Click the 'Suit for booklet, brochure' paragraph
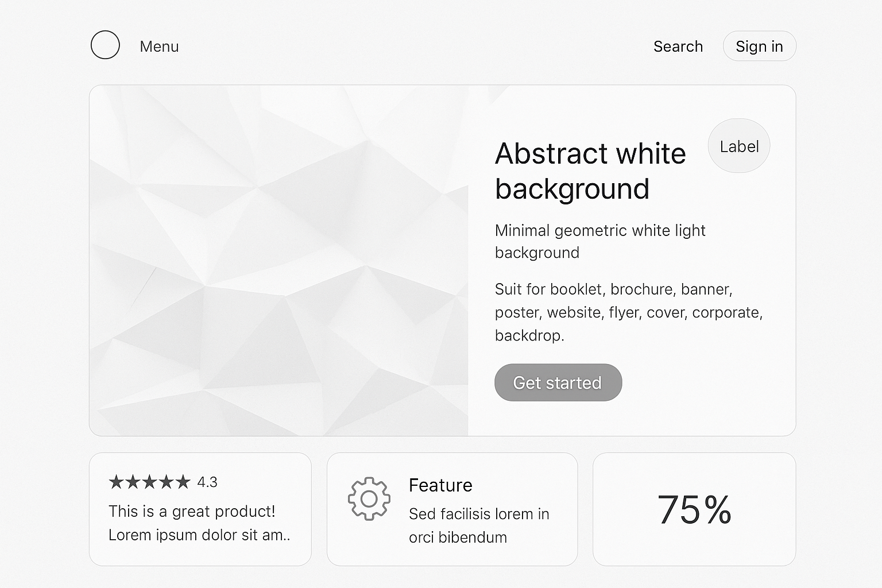 628,312
